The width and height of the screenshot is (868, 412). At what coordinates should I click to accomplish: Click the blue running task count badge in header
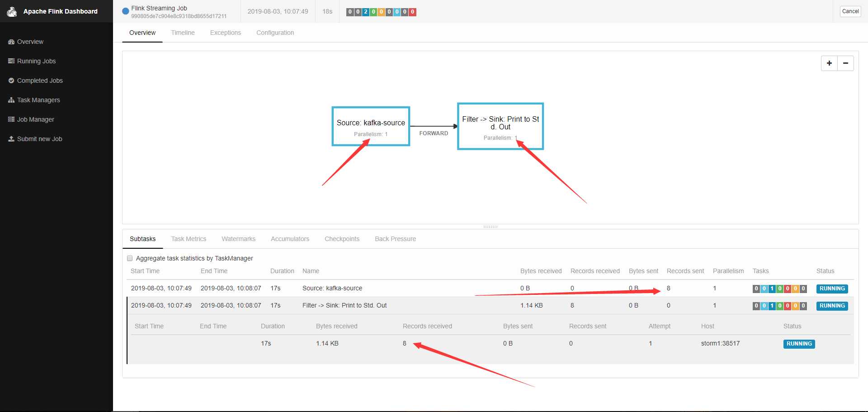coord(366,12)
